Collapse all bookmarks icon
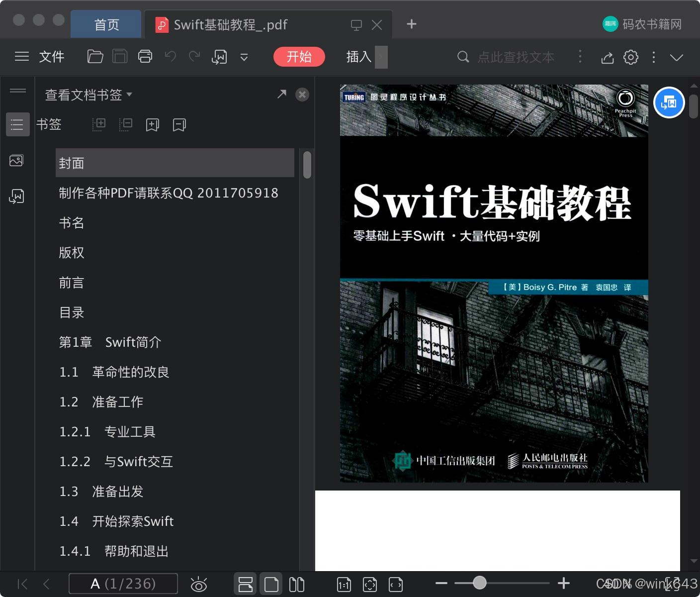The image size is (700, 597). tap(126, 124)
